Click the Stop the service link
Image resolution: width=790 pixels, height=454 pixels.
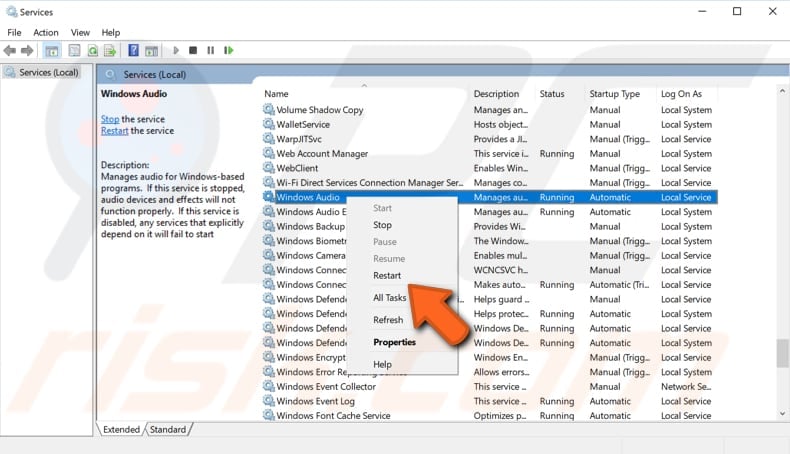[x=110, y=119]
